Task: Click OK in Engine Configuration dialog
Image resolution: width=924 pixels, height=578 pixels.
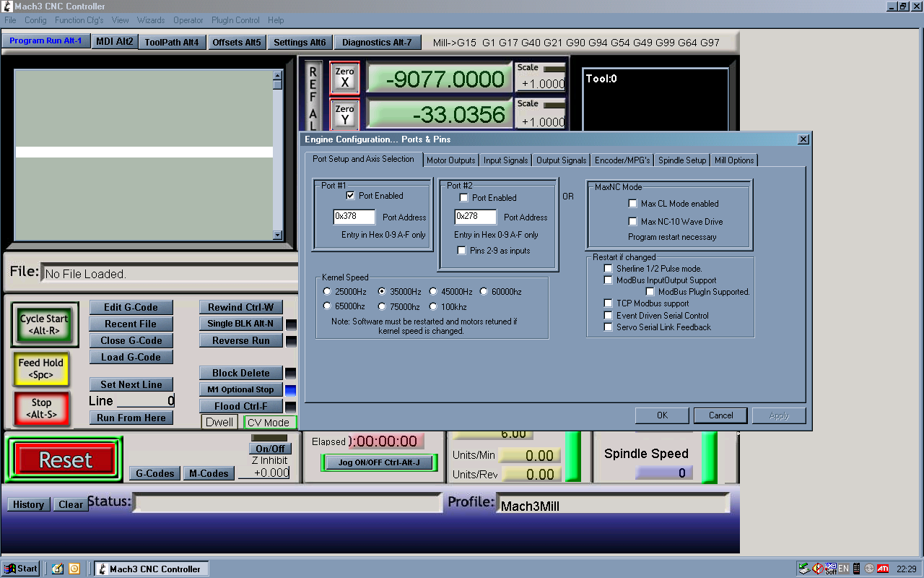Action: point(662,415)
